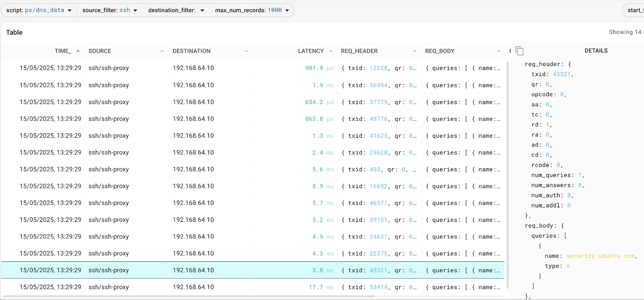This screenshot has height=300, width=644.
Task: Select the row with txid 24637
Action: 252,237
